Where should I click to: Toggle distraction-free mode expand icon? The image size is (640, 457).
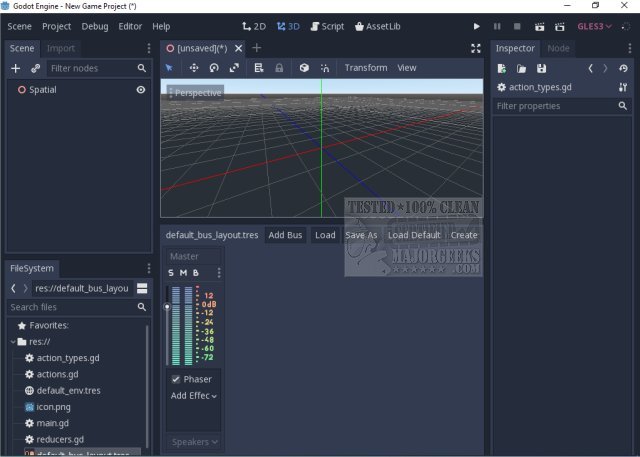tap(476, 48)
